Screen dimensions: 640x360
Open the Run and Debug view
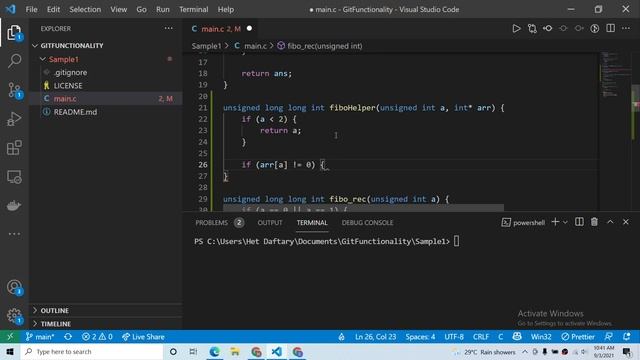[14, 119]
